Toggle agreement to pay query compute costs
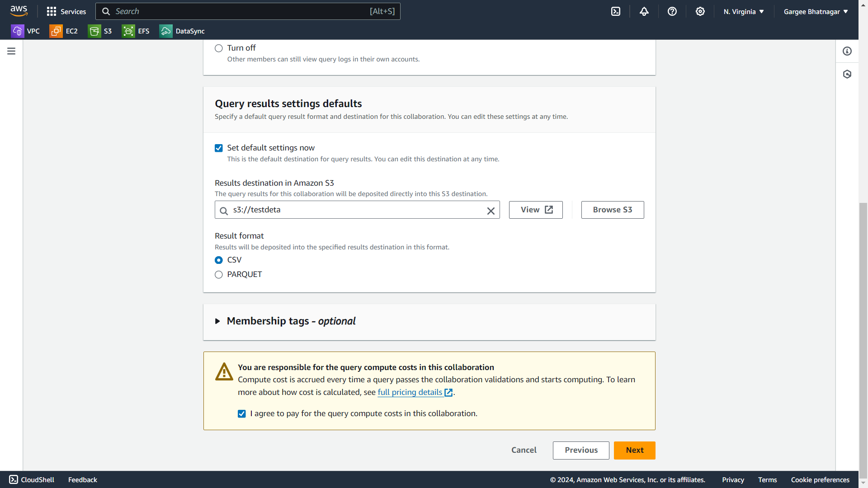 pos(242,414)
